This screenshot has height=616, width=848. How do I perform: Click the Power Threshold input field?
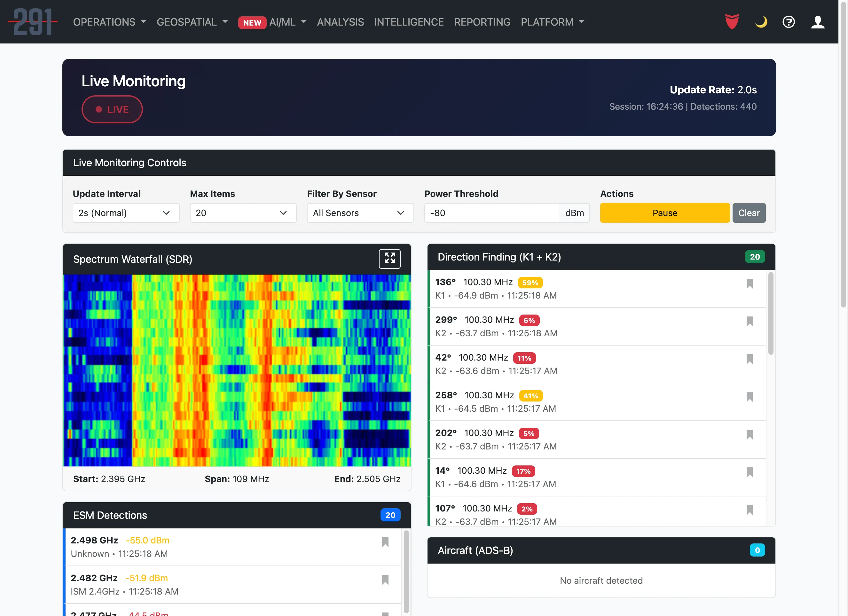[x=491, y=213]
